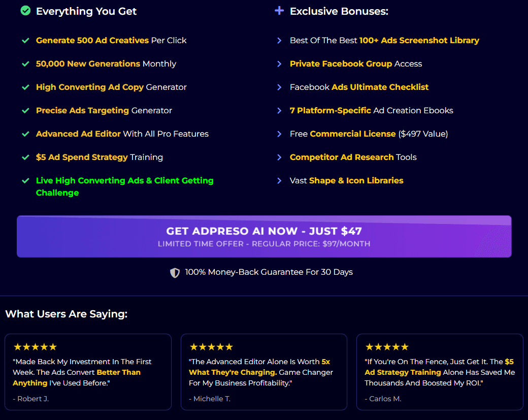Screen dimensions: 528x420
Task: Click the checkmark beside Advanced Ad Editor
Action: point(25,134)
